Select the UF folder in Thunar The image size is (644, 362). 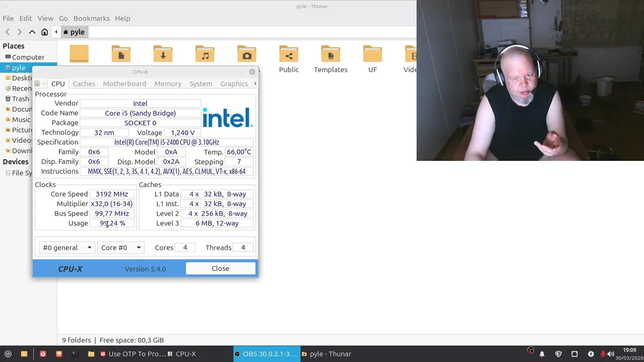click(372, 59)
